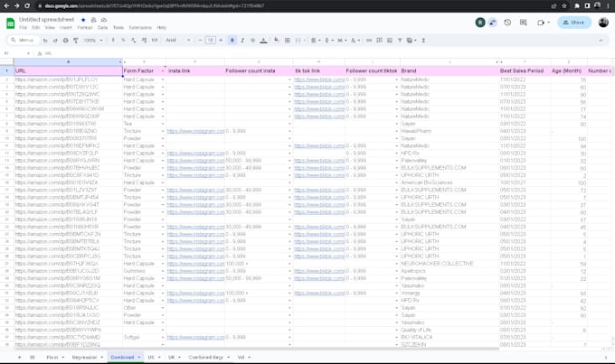Click the Menus search box
This screenshot has width=615, height=364.
(x=24, y=40)
